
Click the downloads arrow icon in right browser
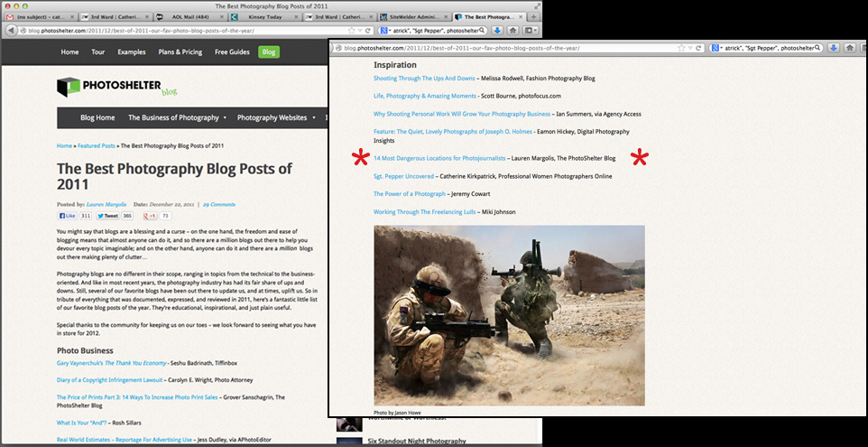tap(835, 48)
